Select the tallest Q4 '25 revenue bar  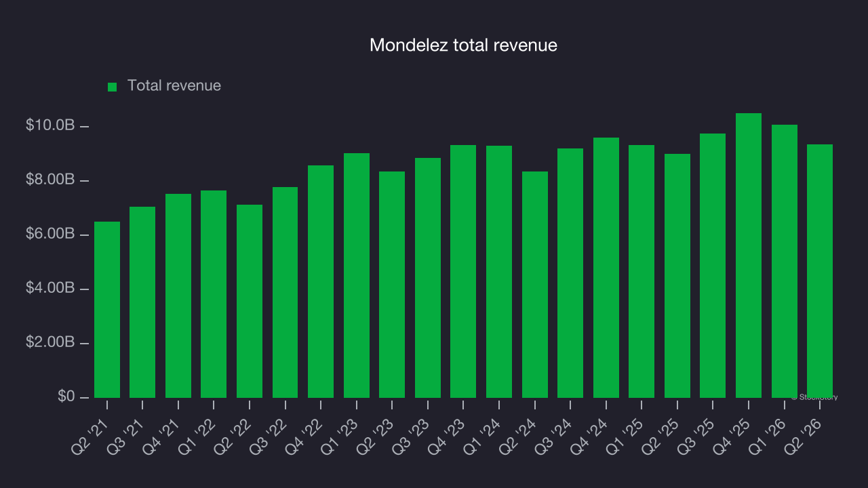[x=749, y=256]
